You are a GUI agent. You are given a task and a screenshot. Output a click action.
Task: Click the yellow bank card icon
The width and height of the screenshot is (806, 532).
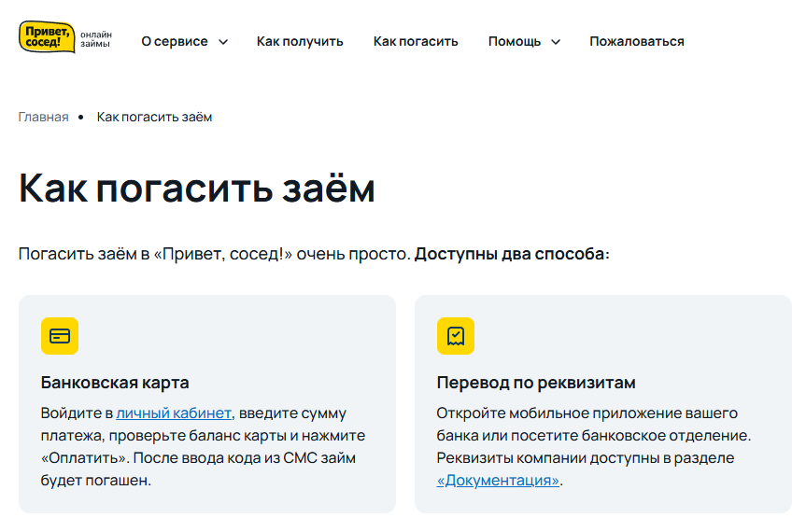pos(60,336)
